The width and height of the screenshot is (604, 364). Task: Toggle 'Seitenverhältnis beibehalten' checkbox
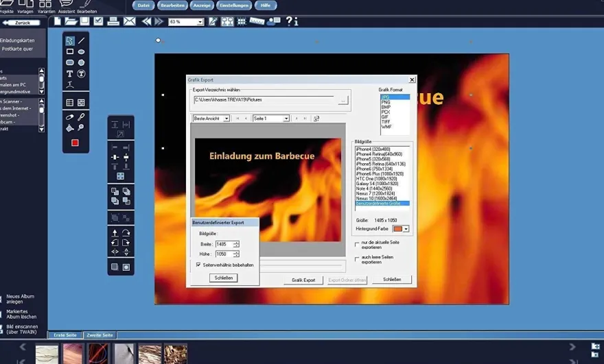click(198, 265)
